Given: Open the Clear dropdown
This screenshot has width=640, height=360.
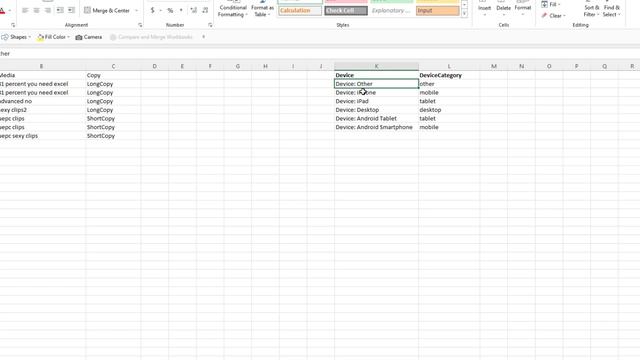Looking at the screenshot, I should [x=554, y=16].
